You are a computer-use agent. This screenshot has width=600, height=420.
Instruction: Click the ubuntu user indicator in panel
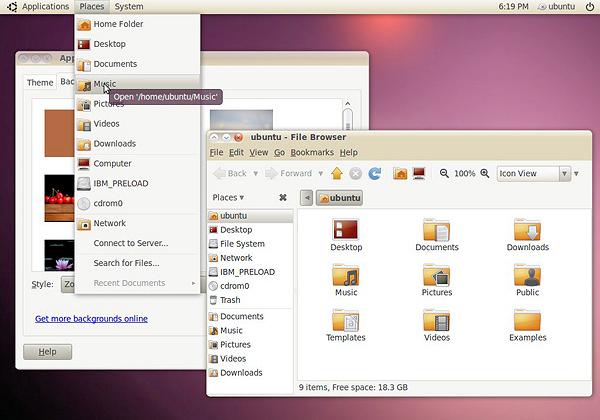[556, 7]
